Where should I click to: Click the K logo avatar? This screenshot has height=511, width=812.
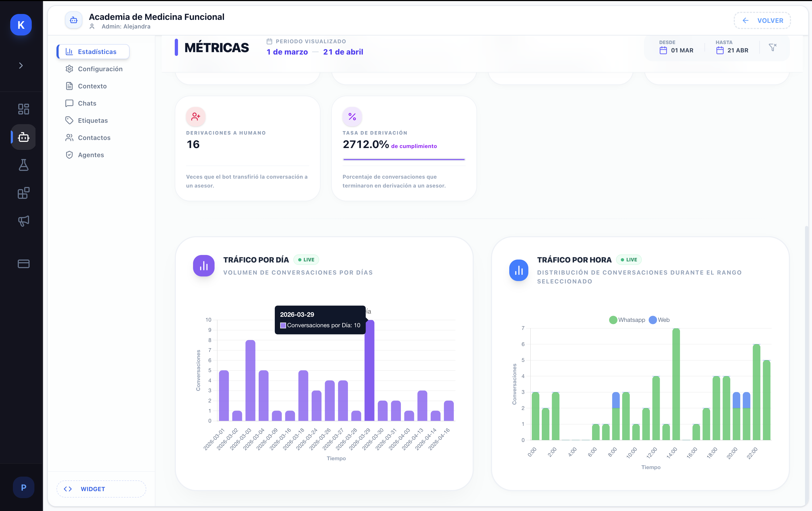21,25
